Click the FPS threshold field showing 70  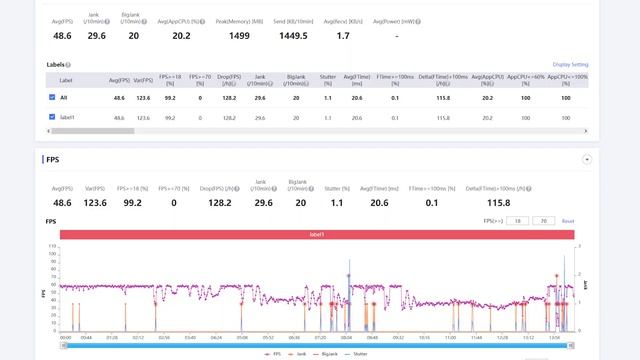pos(544,221)
